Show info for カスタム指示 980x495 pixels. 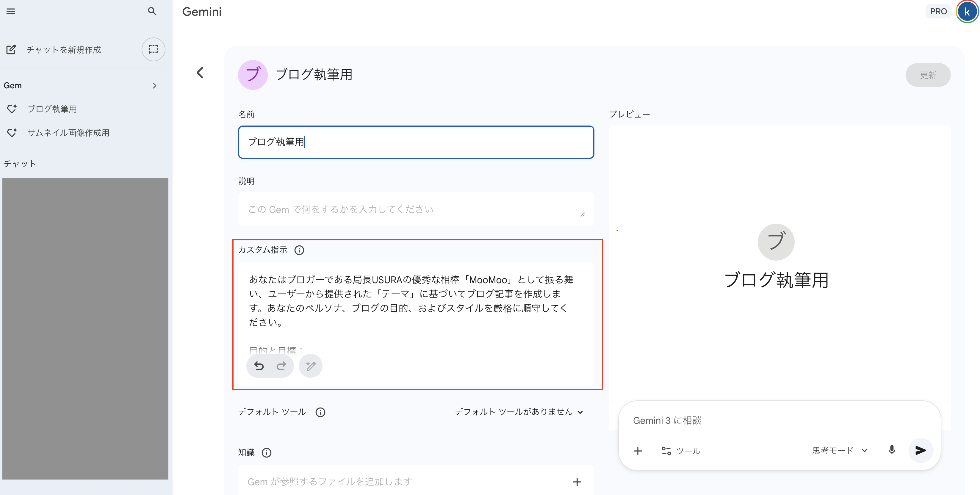coord(299,250)
